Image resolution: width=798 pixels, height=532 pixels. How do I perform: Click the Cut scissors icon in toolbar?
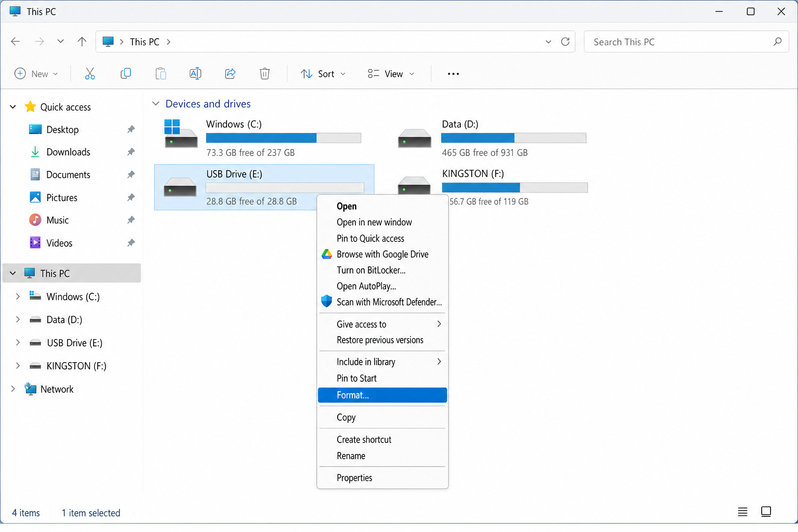tap(90, 74)
